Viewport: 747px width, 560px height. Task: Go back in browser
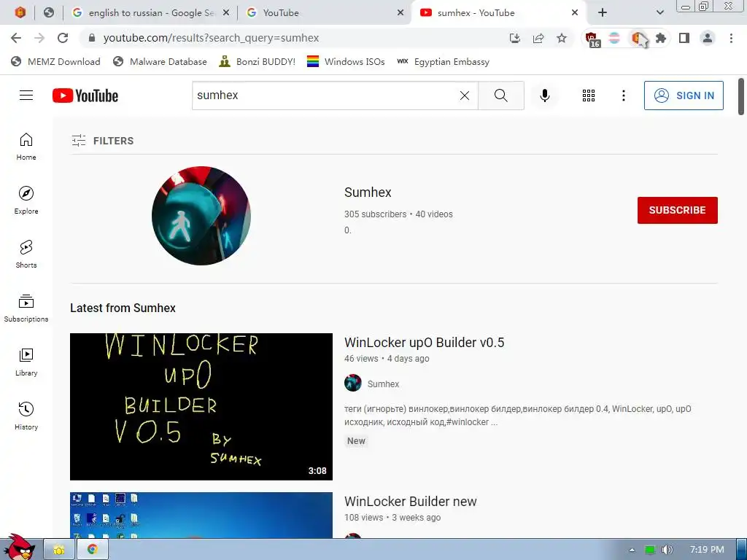click(x=16, y=38)
